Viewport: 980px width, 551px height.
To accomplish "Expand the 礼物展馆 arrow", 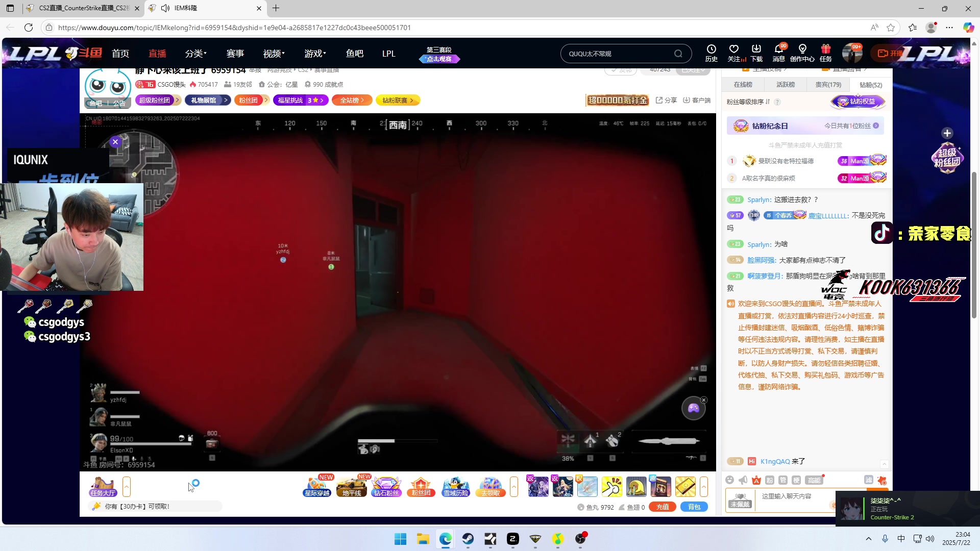I will coord(226,101).
